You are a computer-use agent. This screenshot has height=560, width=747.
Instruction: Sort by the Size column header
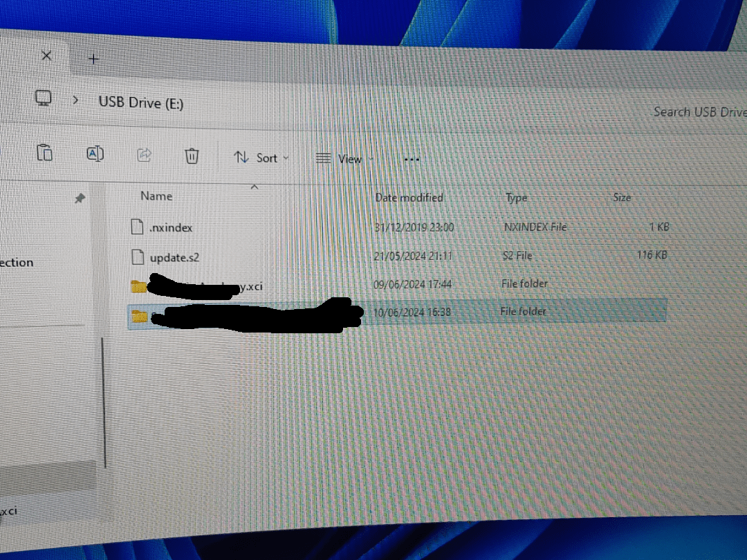(x=622, y=197)
